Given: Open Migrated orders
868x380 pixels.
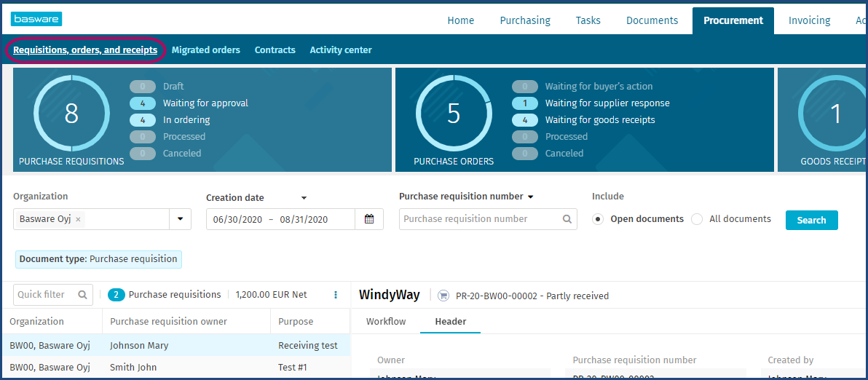Looking at the screenshot, I should click(206, 50).
